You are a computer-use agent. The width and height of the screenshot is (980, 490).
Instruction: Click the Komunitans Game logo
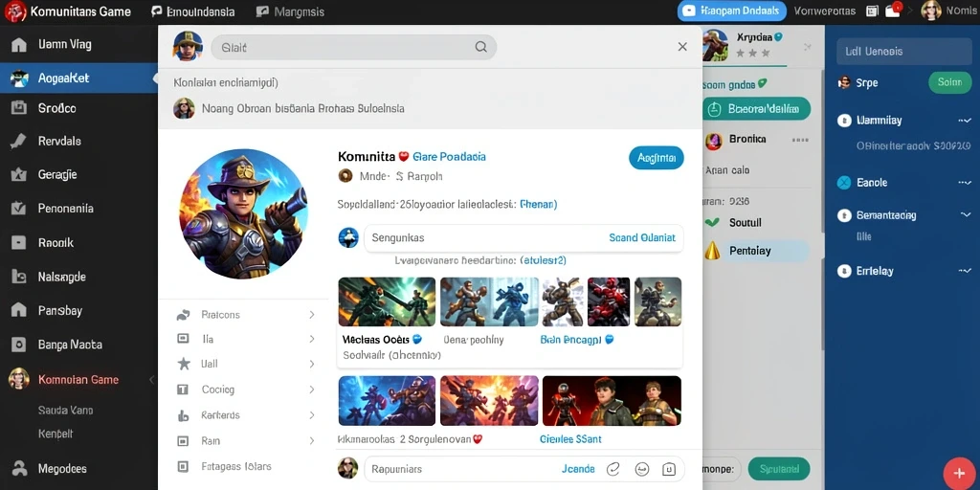(15, 11)
